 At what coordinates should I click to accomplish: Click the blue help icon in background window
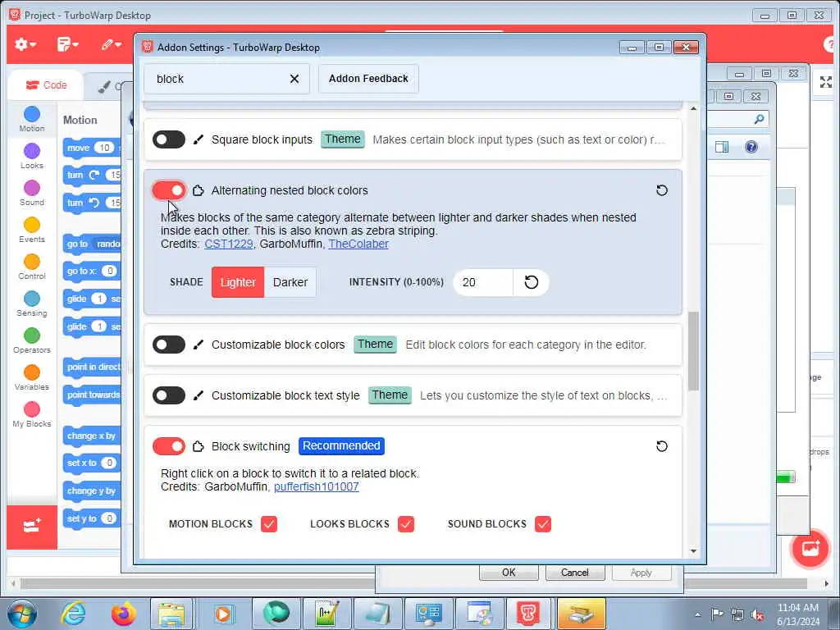pyautogui.click(x=751, y=147)
